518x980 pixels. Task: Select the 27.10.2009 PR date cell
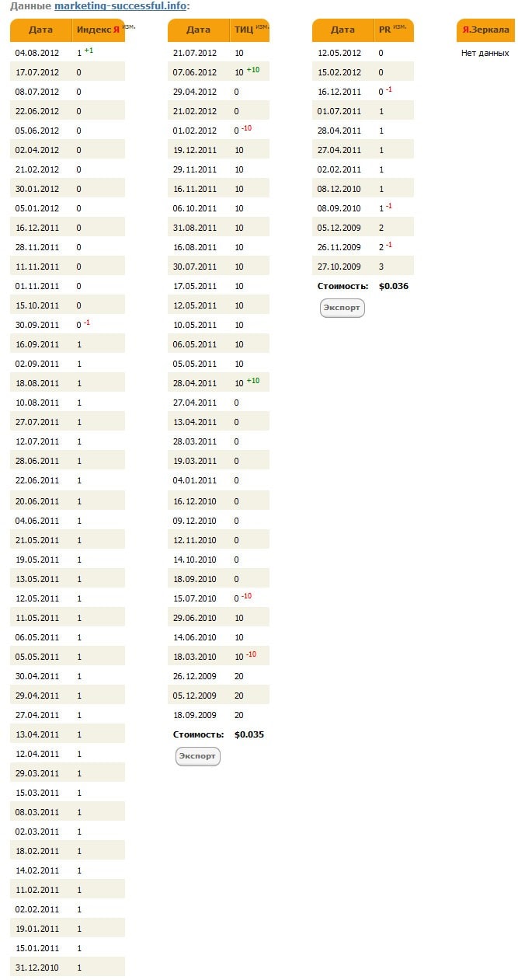339,267
